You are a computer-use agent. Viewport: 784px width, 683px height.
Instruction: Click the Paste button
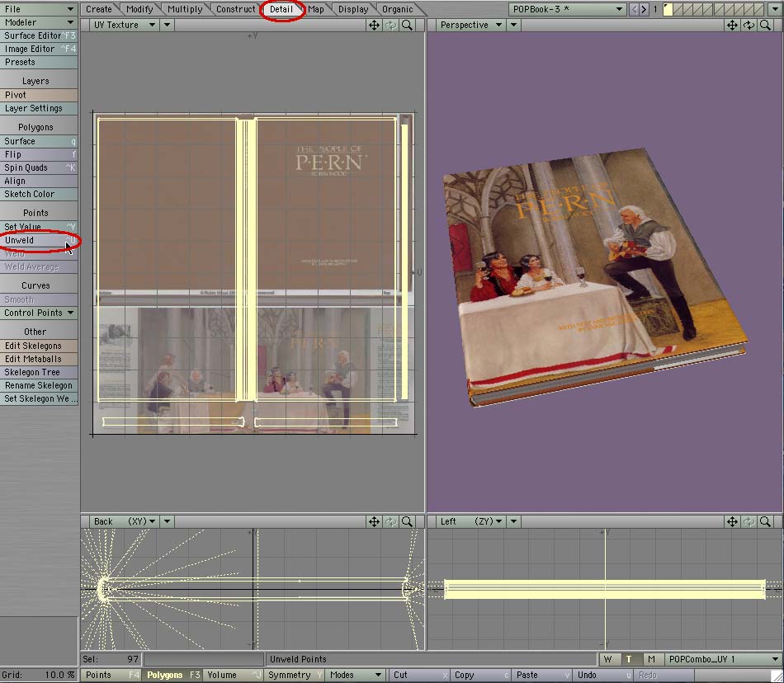pos(541,675)
